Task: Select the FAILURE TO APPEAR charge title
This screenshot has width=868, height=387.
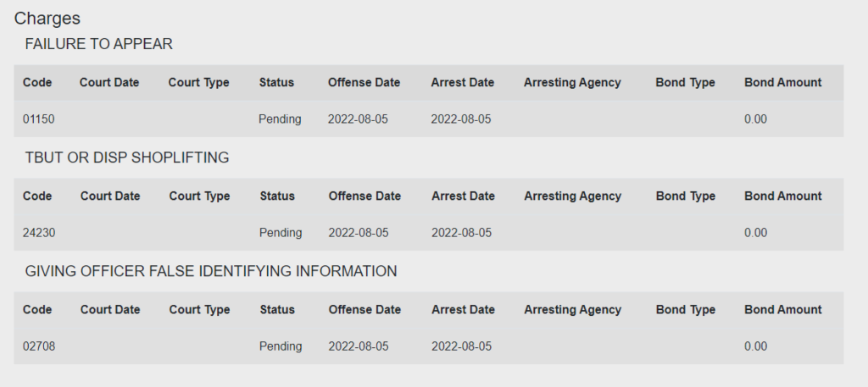Action: coord(98,44)
